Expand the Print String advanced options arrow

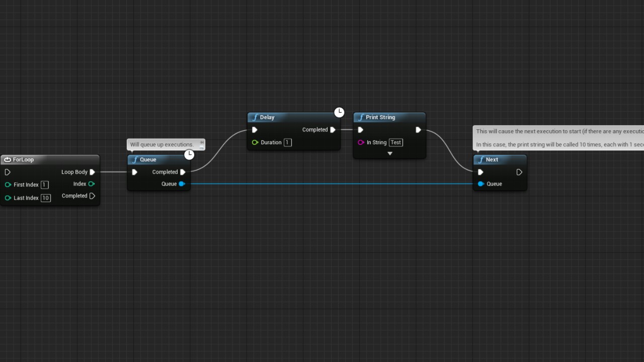pos(389,153)
